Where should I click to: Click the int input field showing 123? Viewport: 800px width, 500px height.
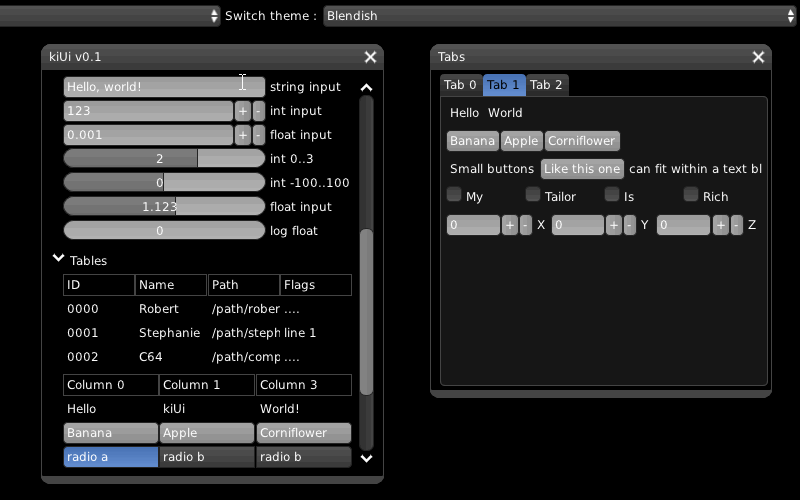click(148, 111)
